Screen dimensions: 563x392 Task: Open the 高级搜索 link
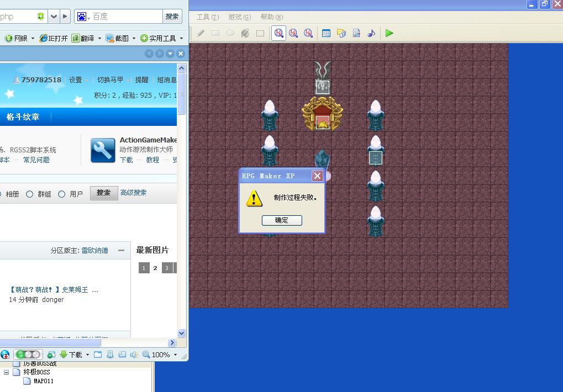click(133, 193)
